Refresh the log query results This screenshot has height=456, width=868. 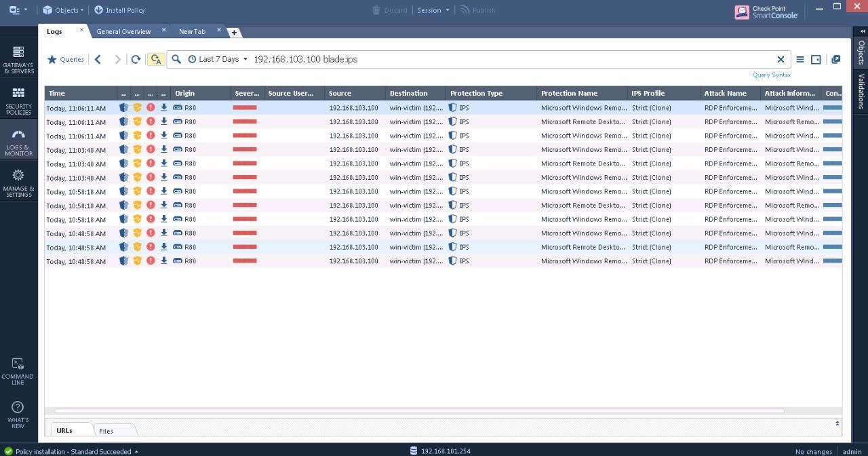136,60
